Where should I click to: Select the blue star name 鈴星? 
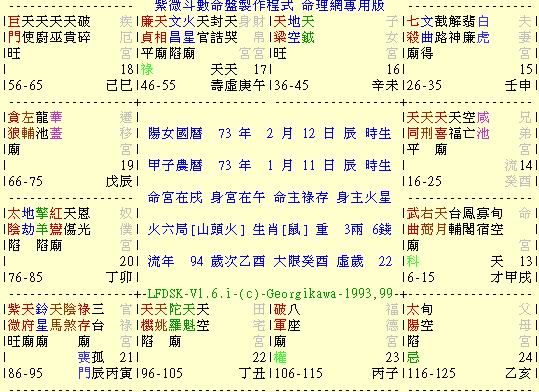coord(42,317)
